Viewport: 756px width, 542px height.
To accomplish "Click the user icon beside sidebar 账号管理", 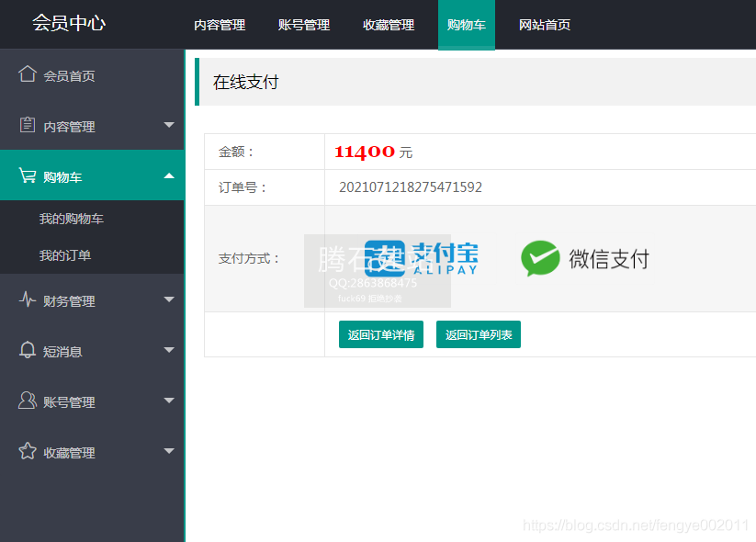I will (28, 401).
